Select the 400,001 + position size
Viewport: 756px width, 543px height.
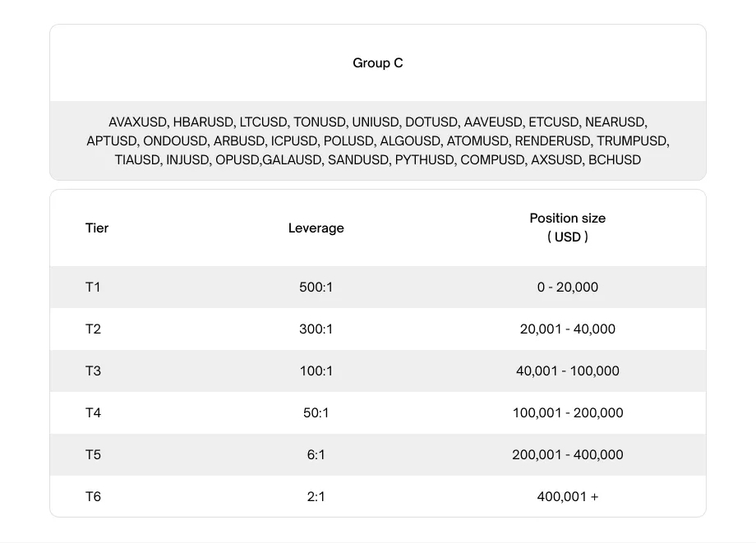pos(568,497)
